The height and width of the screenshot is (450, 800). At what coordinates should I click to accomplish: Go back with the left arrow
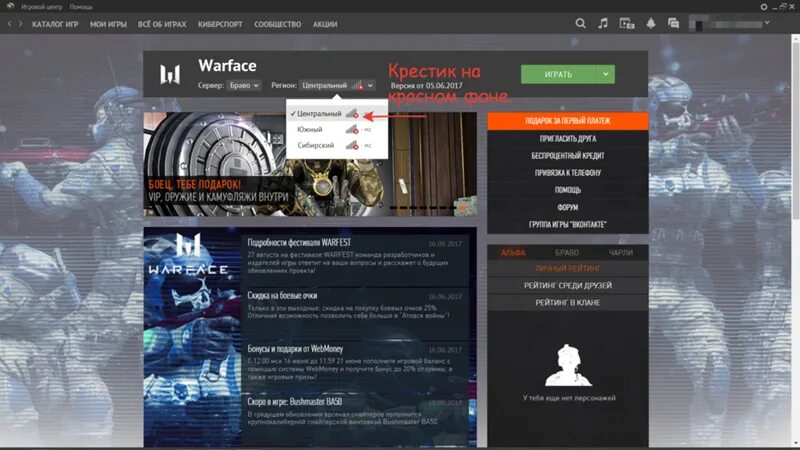[x=9, y=24]
